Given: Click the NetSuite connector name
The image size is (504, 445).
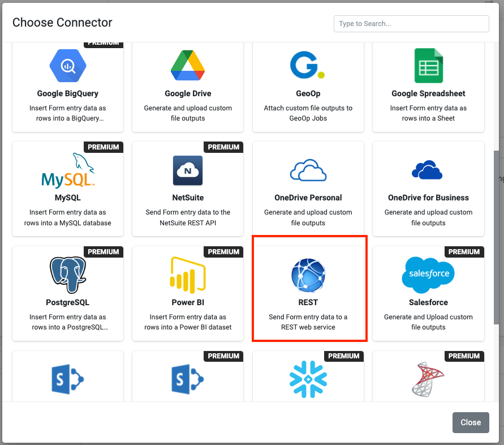Looking at the screenshot, I should 188,198.
